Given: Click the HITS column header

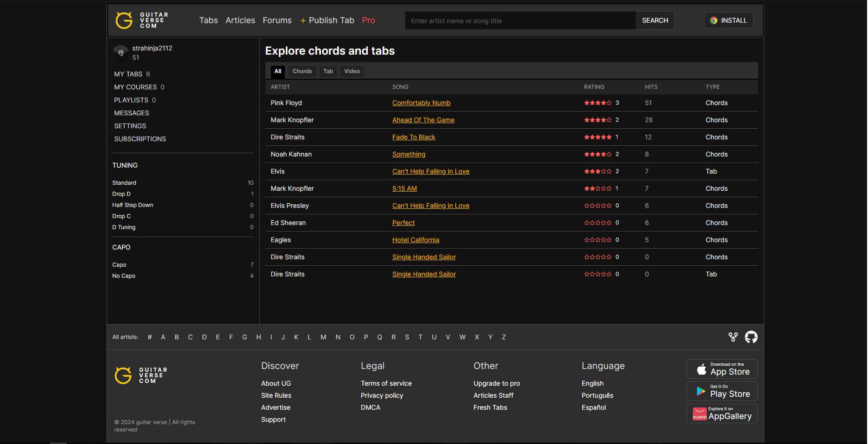Looking at the screenshot, I should (x=651, y=87).
